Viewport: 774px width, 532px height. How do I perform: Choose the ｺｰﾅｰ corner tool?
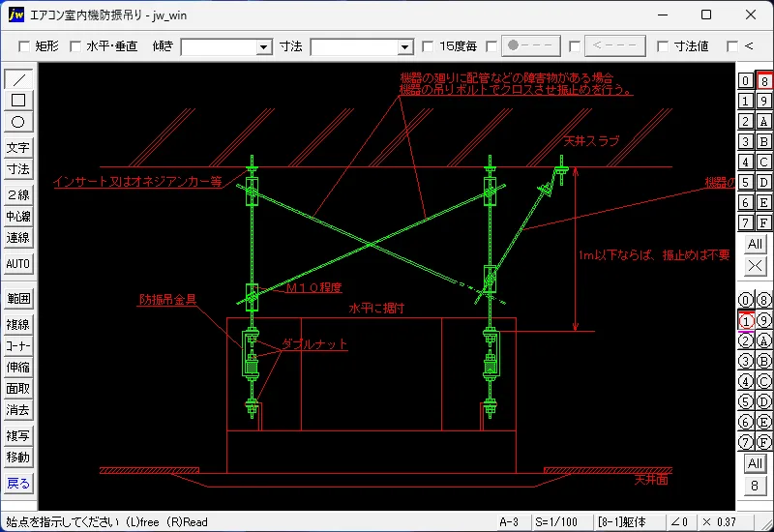pos(18,346)
